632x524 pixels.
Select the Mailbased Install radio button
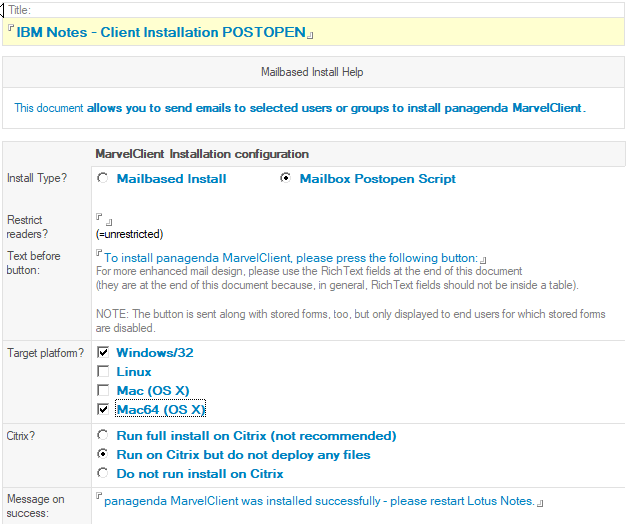(x=103, y=178)
